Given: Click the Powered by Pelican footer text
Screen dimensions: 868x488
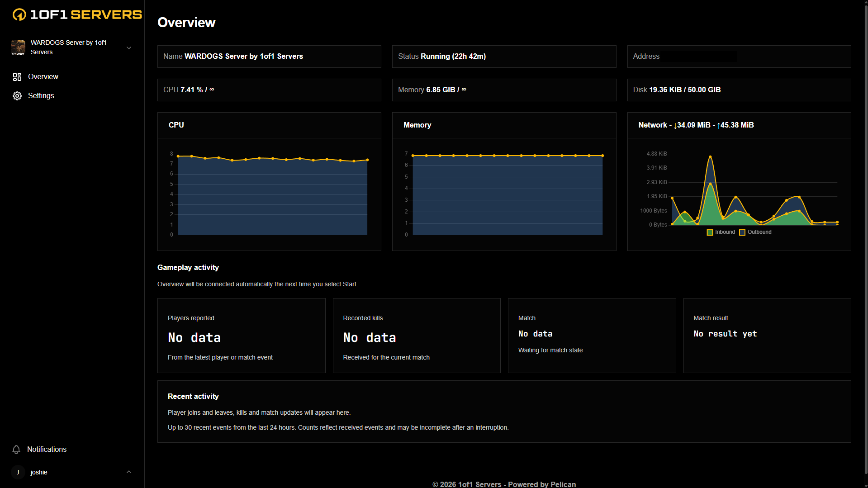Looking at the screenshot, I should coord(542,484).
